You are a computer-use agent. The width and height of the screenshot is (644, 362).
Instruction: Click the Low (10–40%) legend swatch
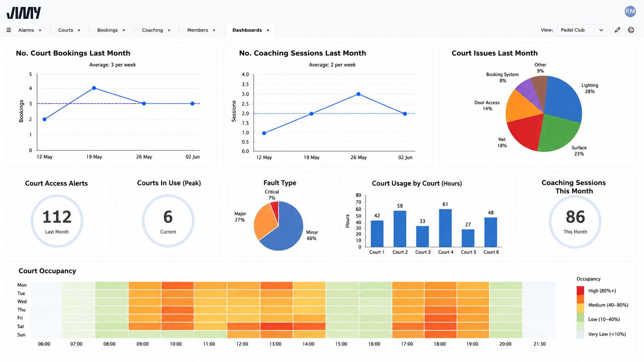pos(580,318)
